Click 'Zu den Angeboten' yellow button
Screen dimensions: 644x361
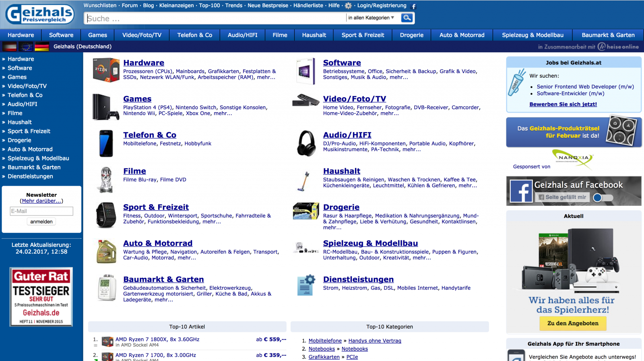[x=573, y=323]
